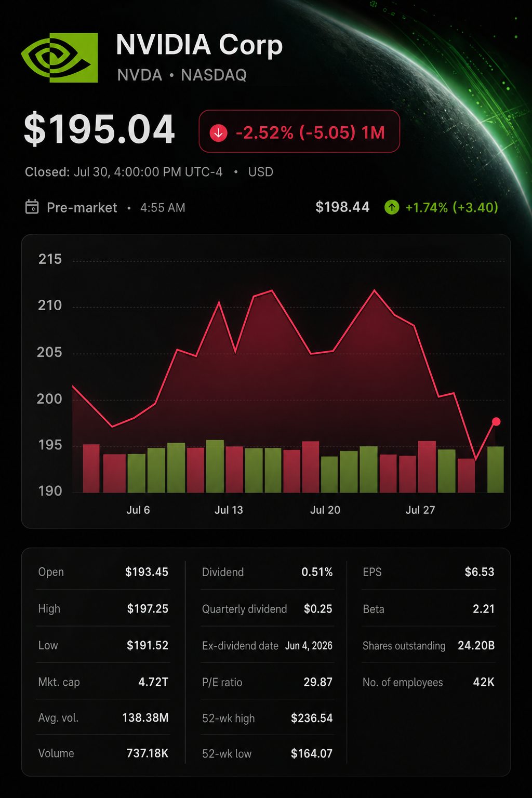Click the pre-market calendar icon
Viewport: 532px width, 798px height.
[32, 207]
